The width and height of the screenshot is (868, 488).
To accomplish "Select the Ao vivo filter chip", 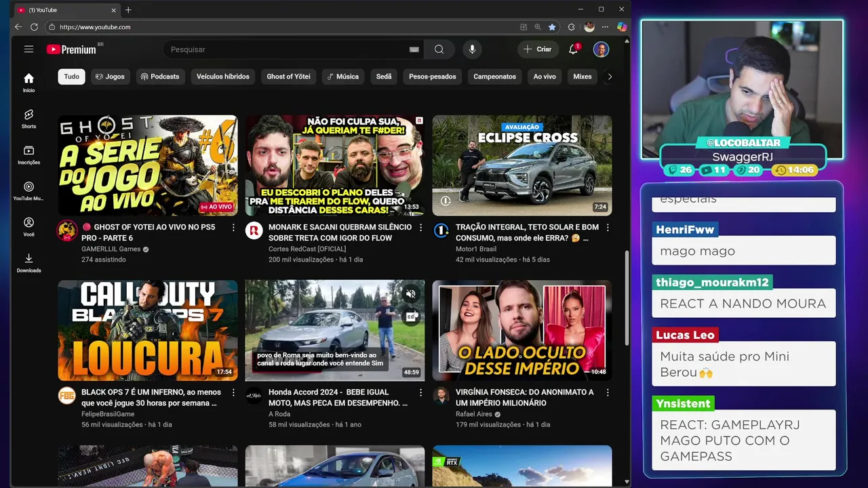I will tap(545, 77).
